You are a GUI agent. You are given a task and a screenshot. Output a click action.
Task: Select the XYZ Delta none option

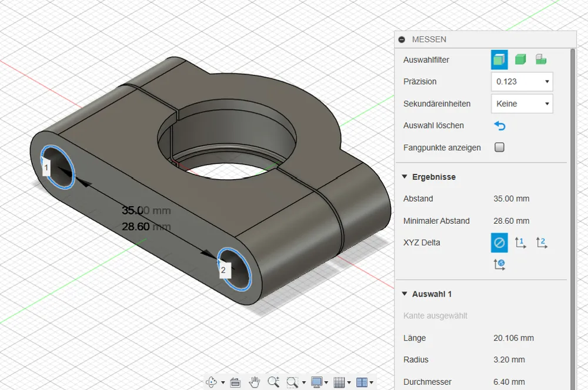[x=499, y=243]
